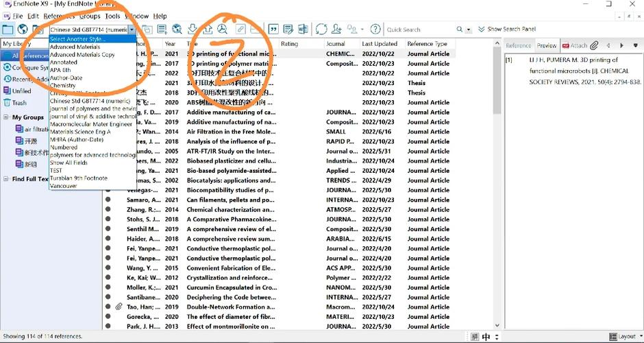Click the Find Full Text icon
The width and height of the screenshot is (644, 343).
222,29
